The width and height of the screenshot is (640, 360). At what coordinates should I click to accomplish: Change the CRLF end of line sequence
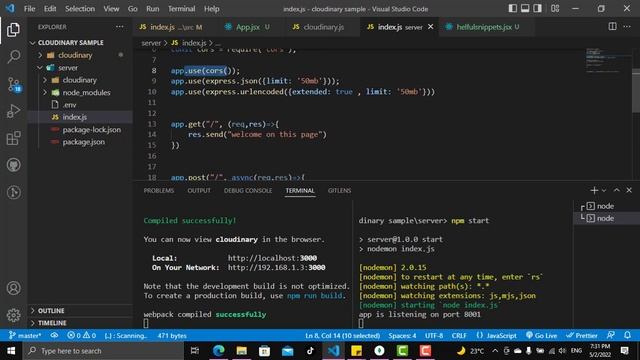(x=459, y=336)
